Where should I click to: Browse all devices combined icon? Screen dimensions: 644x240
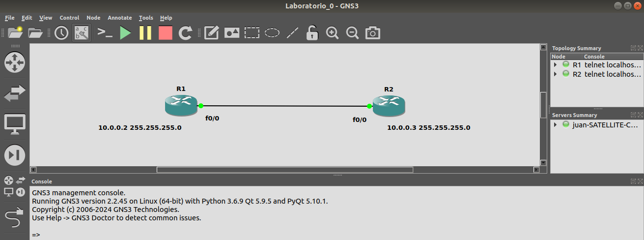coord(15,186)
